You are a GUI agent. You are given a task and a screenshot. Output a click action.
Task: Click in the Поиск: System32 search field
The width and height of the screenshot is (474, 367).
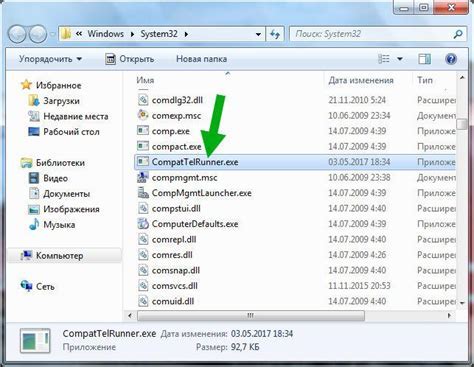(372, 34)
